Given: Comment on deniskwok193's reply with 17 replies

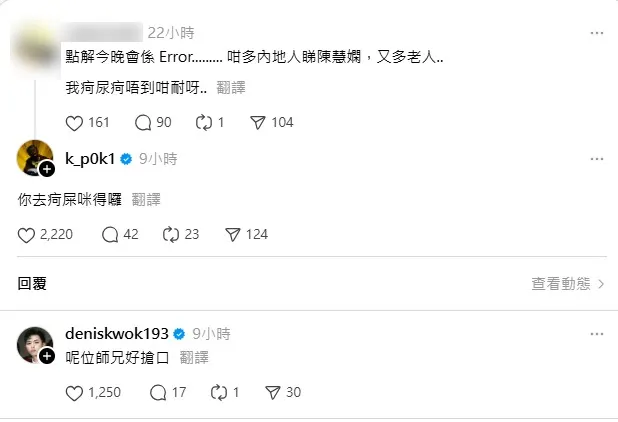Looking at the screenshot, I should pyautogui.click(x=156, y=393).
